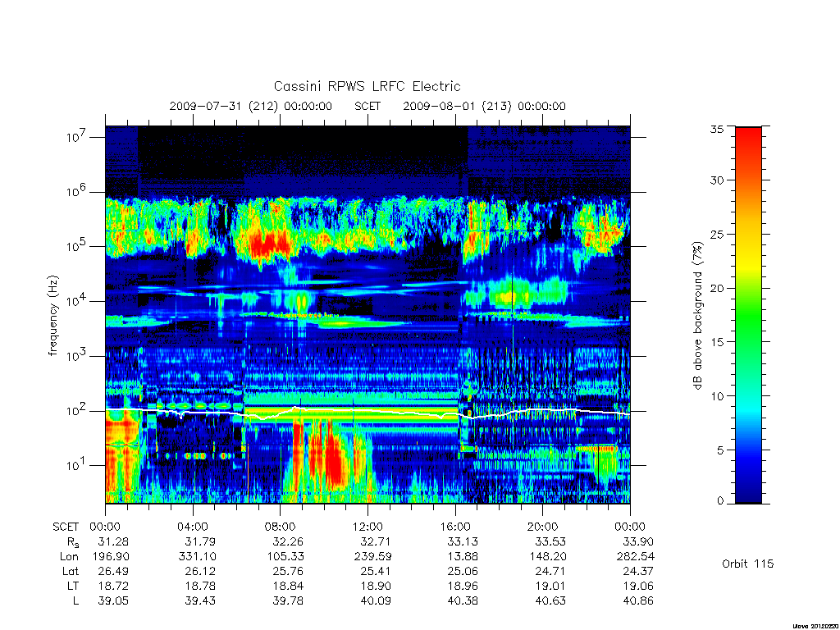Click Rs value '32.71'
840x630 pixels.
pyautogui.click(x=376, y=541)
